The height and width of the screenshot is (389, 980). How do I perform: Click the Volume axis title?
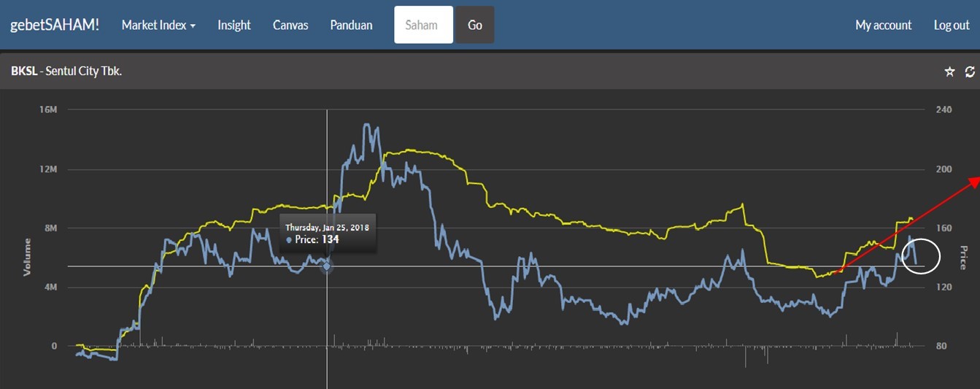[28, 256]
